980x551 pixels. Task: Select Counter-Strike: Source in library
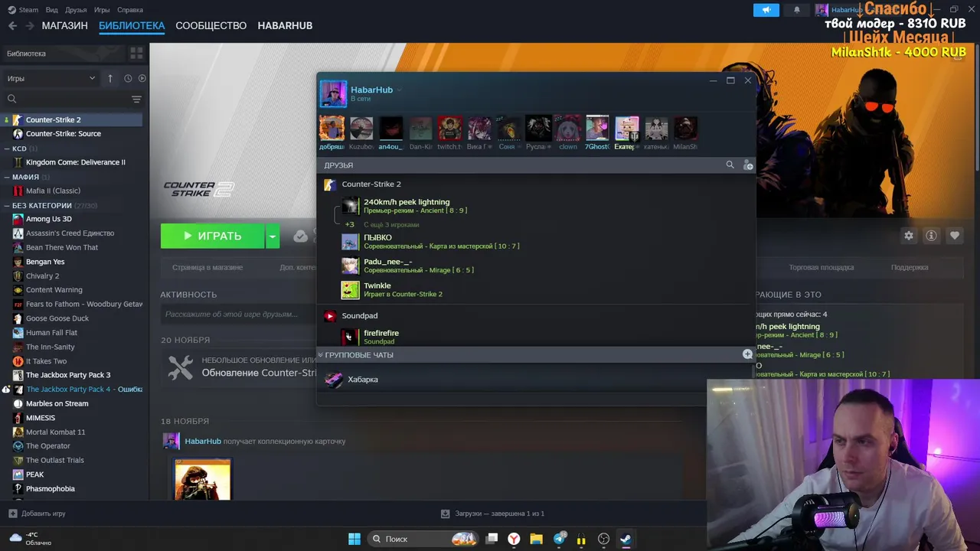pyautogui.click(x=63, y=133)
